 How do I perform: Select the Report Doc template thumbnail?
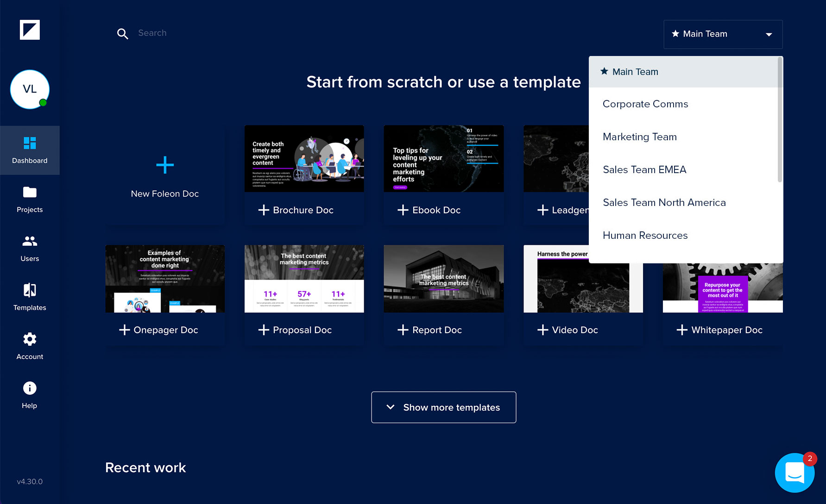tap(443, 279)
